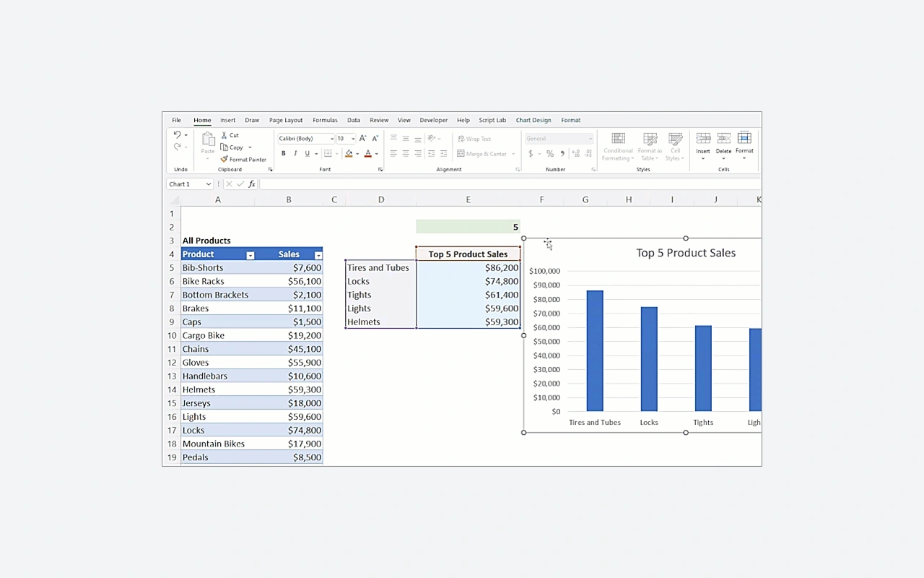Click the Merge & Center button
This screenshot has height=578, width=924.
click(481, 153)
